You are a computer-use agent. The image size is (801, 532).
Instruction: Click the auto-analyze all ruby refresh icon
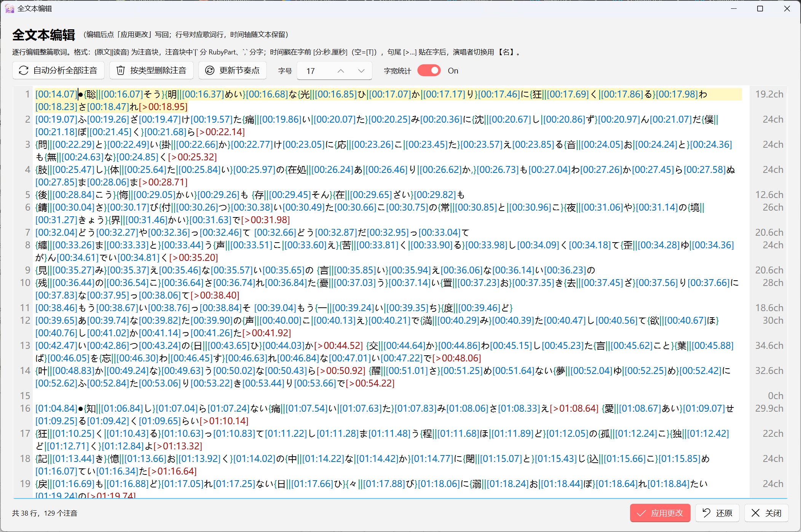tap(24, 70)
